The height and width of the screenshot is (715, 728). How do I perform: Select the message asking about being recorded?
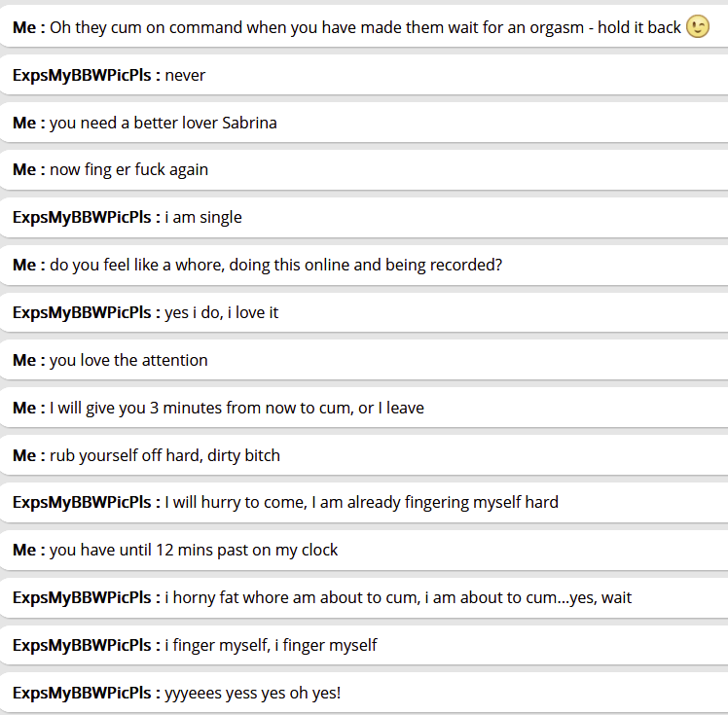pyautogui.click(x=275, y=265)
